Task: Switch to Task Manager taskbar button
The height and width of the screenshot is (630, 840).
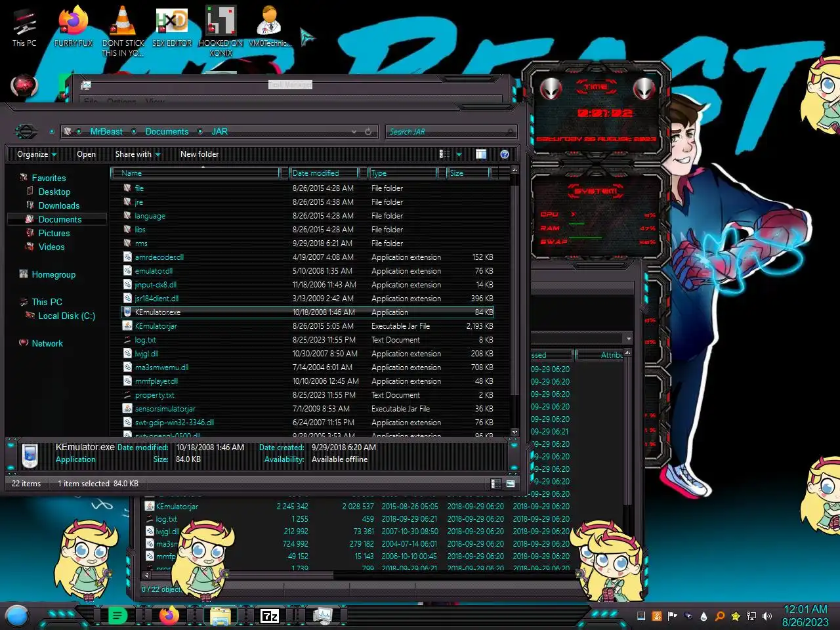Action: point(322,616)
